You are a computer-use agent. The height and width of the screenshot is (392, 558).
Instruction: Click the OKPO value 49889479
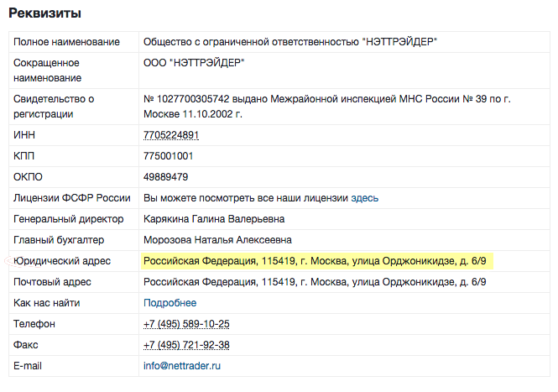point(165,177)
